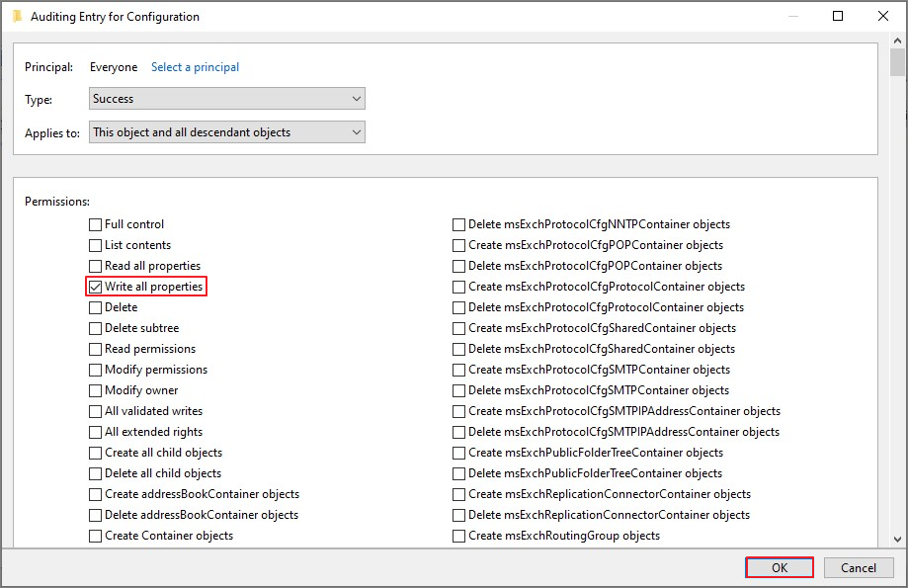Click the vertical scrollbar thumb
The height and width of the screenshot is (588, 908).
[x=897, y=62]
